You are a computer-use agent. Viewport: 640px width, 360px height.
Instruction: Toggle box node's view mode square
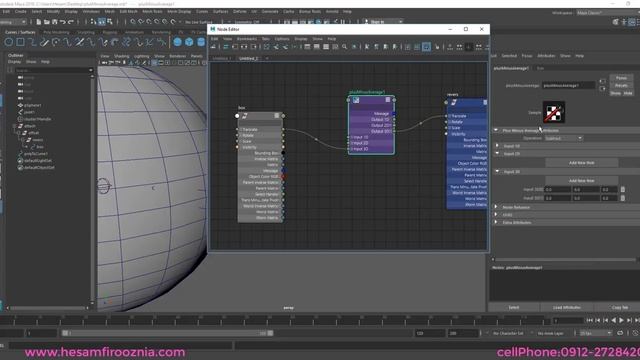click(277, 116)
